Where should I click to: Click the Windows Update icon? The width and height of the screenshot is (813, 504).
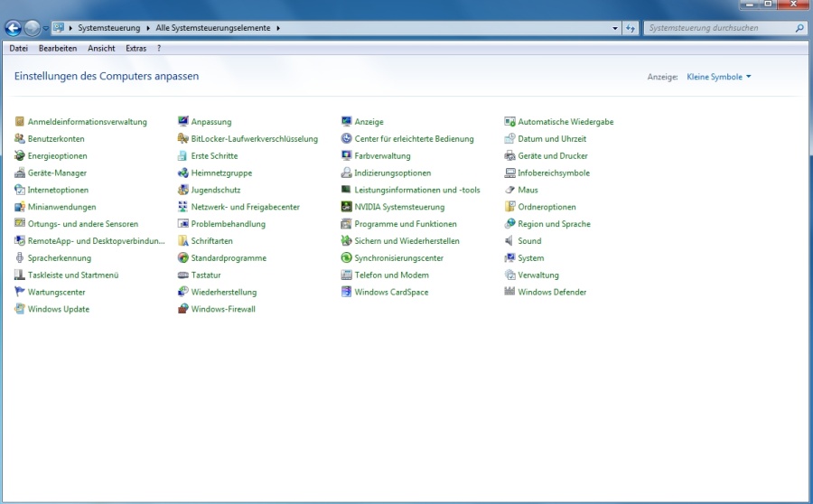pyautogui.click(x=20, y=309)
